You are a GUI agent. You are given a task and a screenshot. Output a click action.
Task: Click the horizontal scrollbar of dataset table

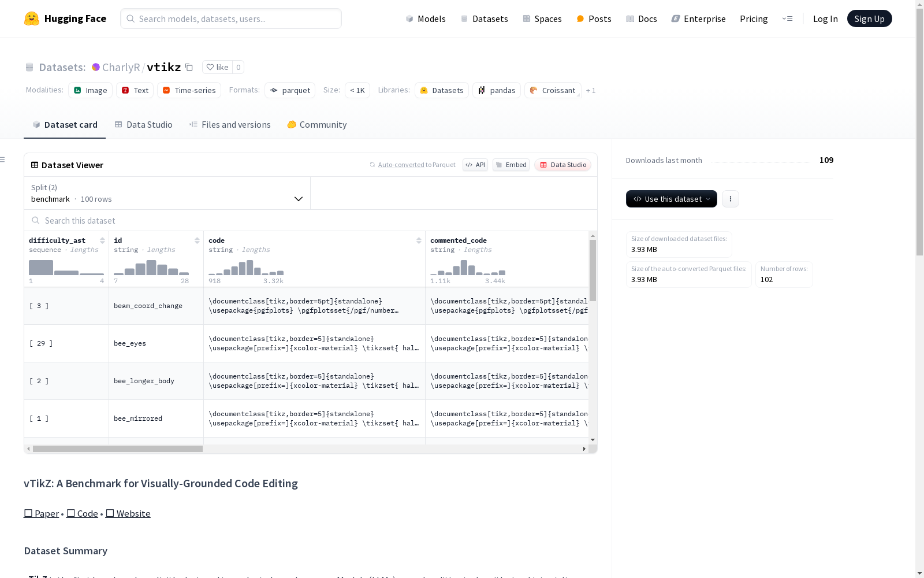pyautogui.click(x=118, y=449)
